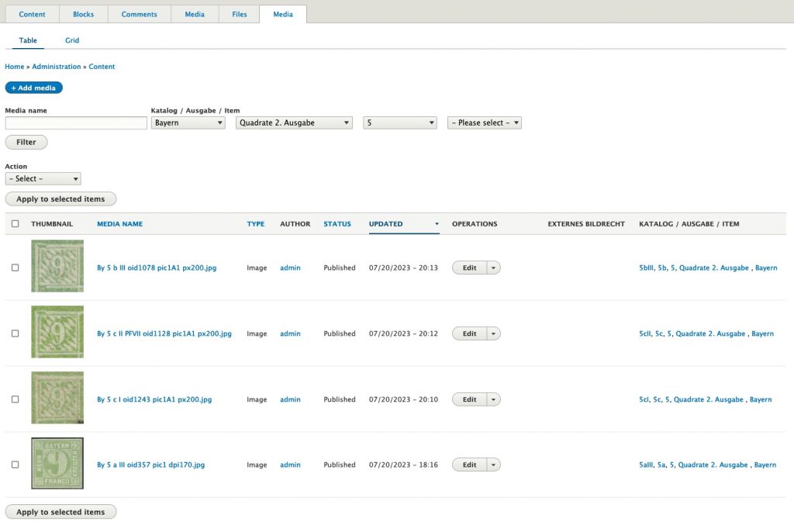Screen dimensions: 794x532
Task: Switch to the Files tab
Action: click(240, 14)
